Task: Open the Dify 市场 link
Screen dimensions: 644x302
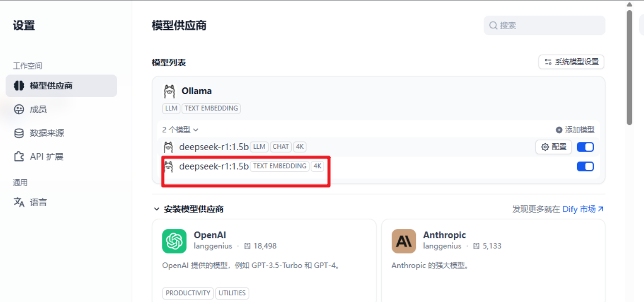Action: (x=583, y=209)
